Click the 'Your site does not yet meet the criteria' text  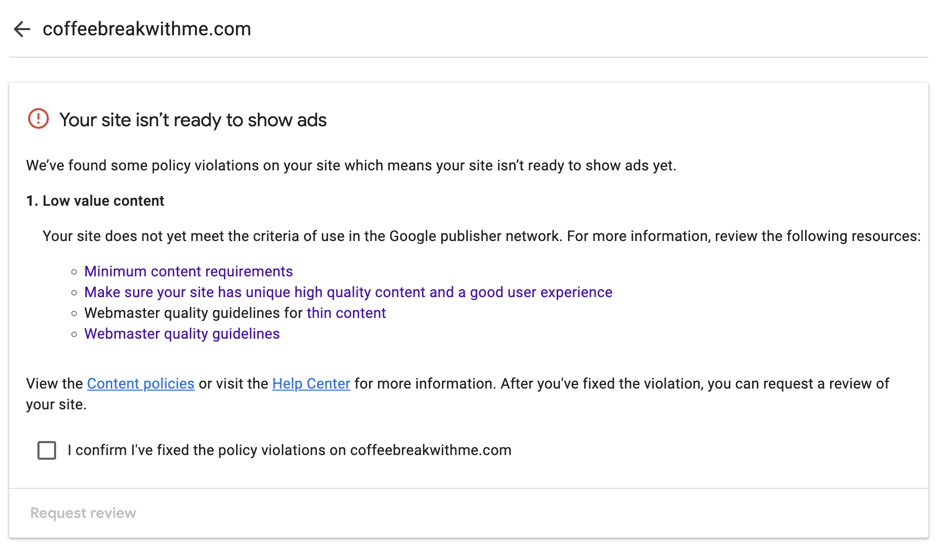(x=481, y=236)
